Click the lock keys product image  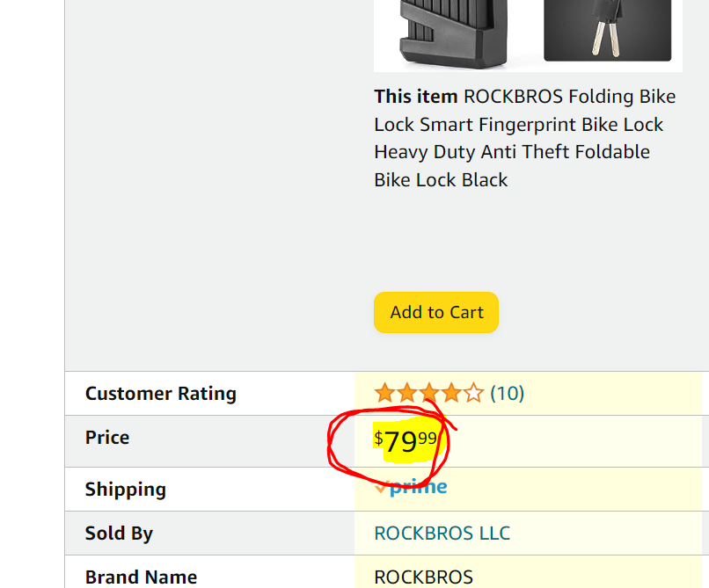(x=607, y=31)
